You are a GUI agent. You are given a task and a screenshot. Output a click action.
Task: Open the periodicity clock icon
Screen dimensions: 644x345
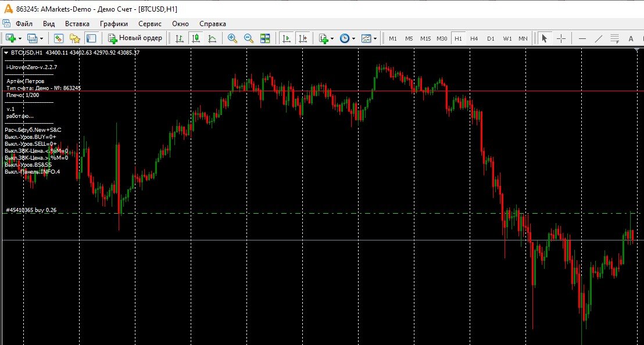345,38
